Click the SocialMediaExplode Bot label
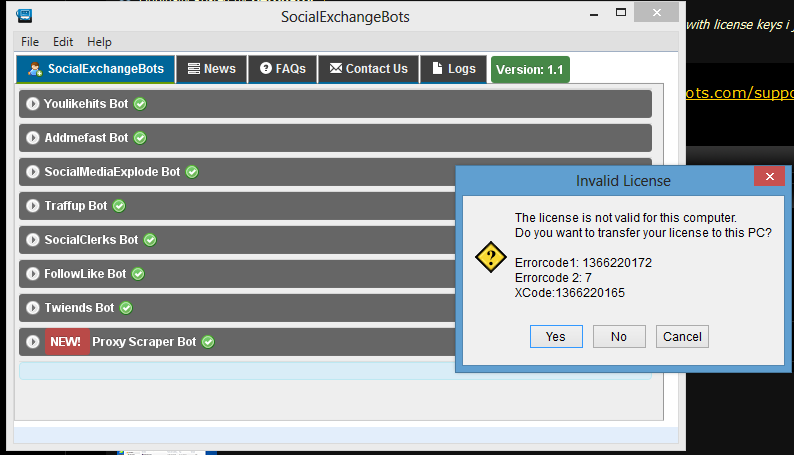This screenshot has width=794, height=455. 112,172
